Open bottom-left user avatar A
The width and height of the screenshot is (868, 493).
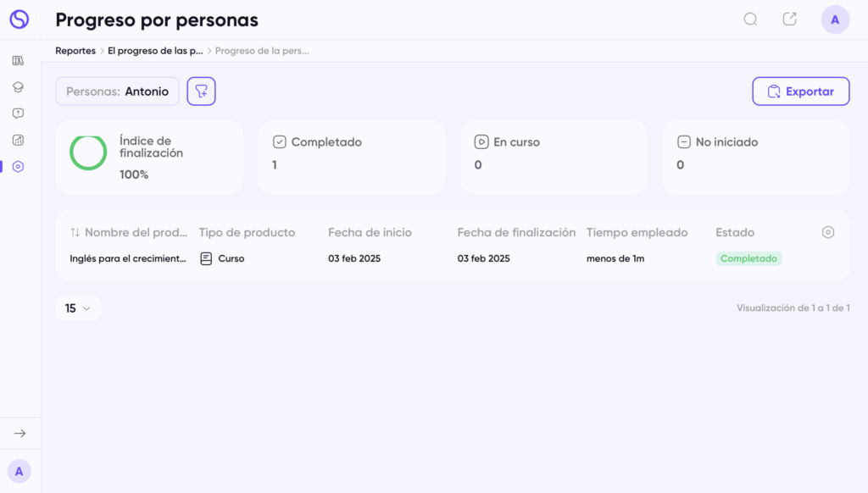[x=19, y=472]
